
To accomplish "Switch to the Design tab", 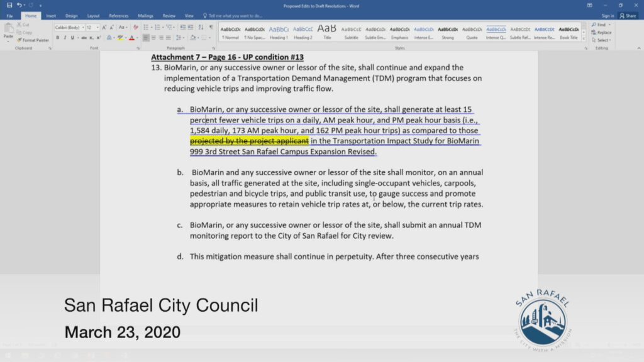I will coord(72,16).
